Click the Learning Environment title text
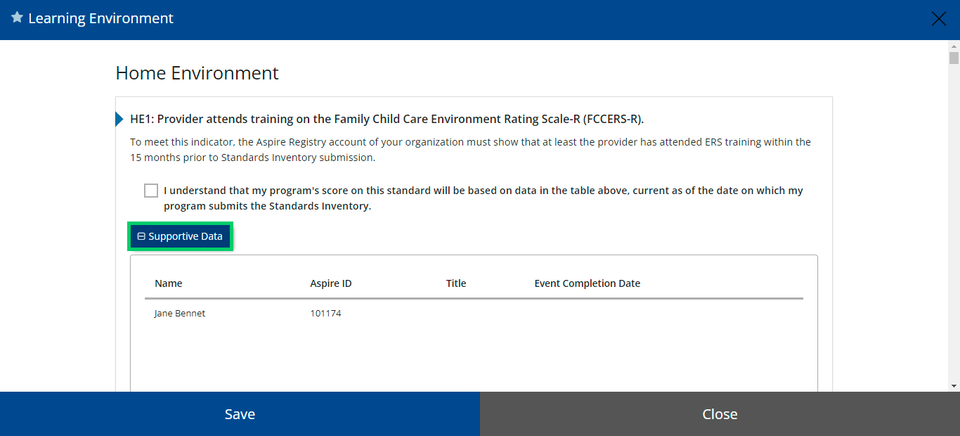 (x=101, y=18)
